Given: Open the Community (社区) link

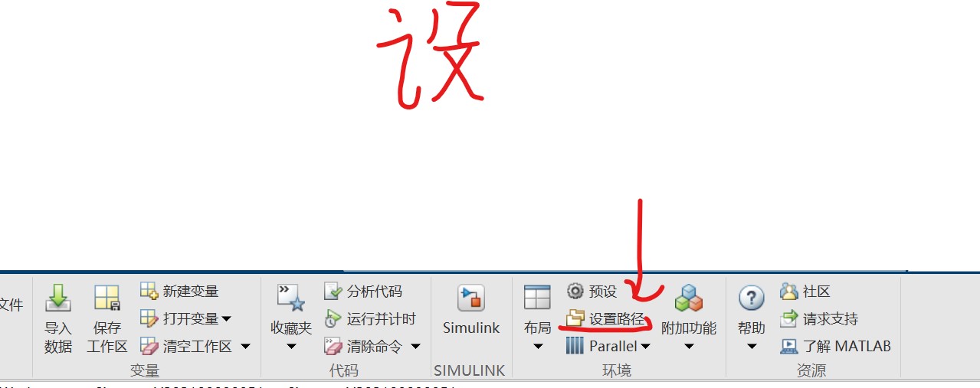Looking at the screenshot, I should pyautogui.click(x=805, y=291).
